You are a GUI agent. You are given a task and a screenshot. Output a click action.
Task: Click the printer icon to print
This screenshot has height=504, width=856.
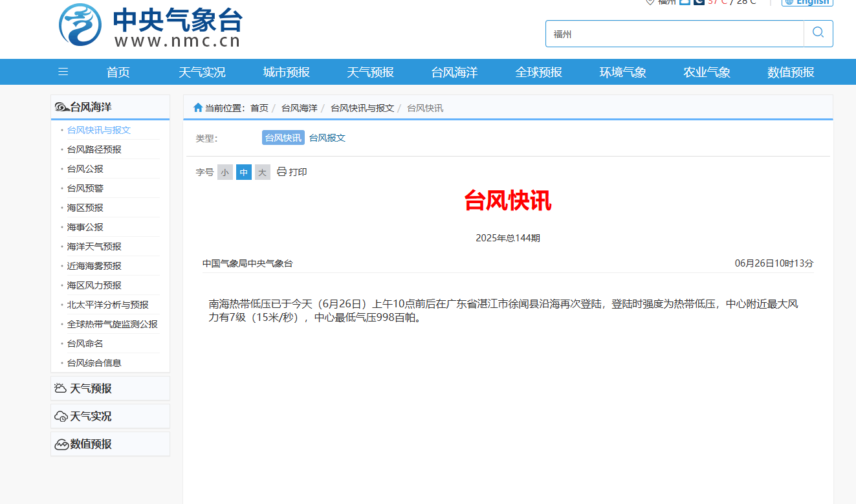click(x=281, y=171)
